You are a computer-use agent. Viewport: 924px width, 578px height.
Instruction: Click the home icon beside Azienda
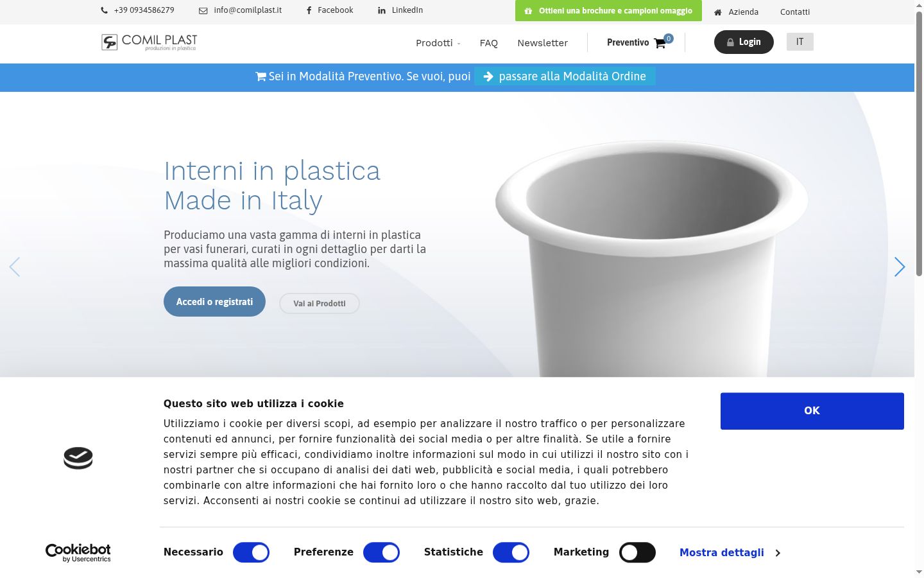(718, 12)
